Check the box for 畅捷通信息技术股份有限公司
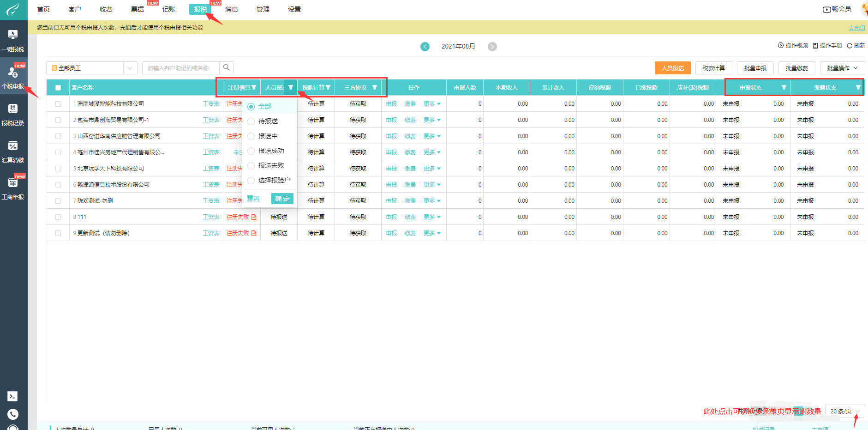 tap(58, 185)
